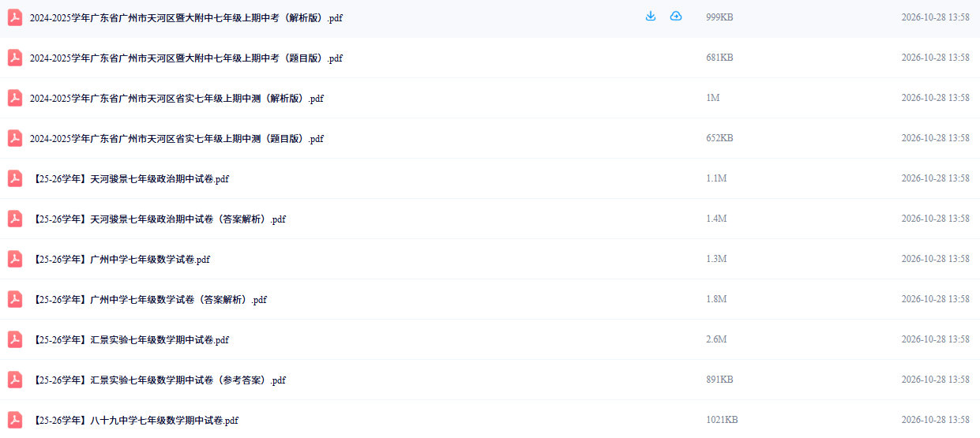Click the 999KB file size

point(719,17)
